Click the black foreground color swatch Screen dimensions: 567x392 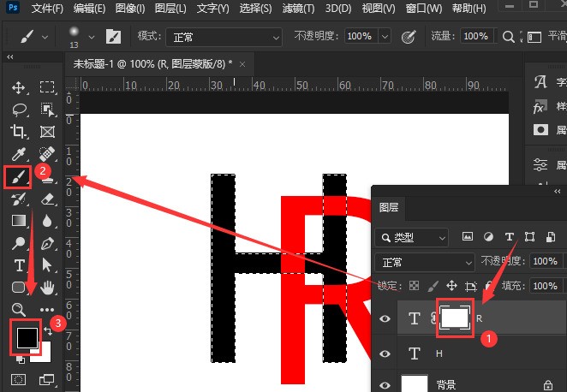[x=27, y=338]
